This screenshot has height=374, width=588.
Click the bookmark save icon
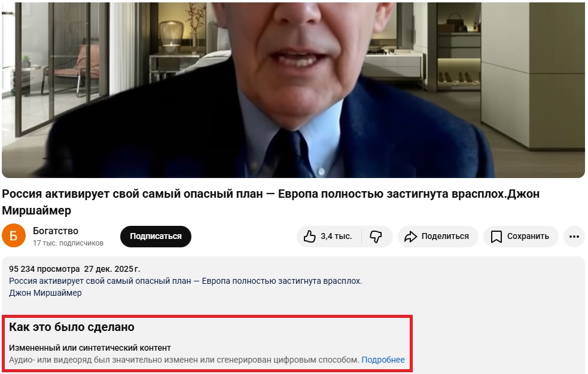pyautogui.click(x=496, y=237)
